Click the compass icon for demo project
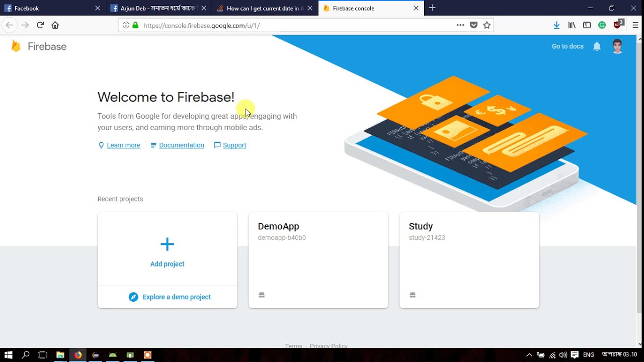Viewport: 644px width, 362px height. [133, 297]
